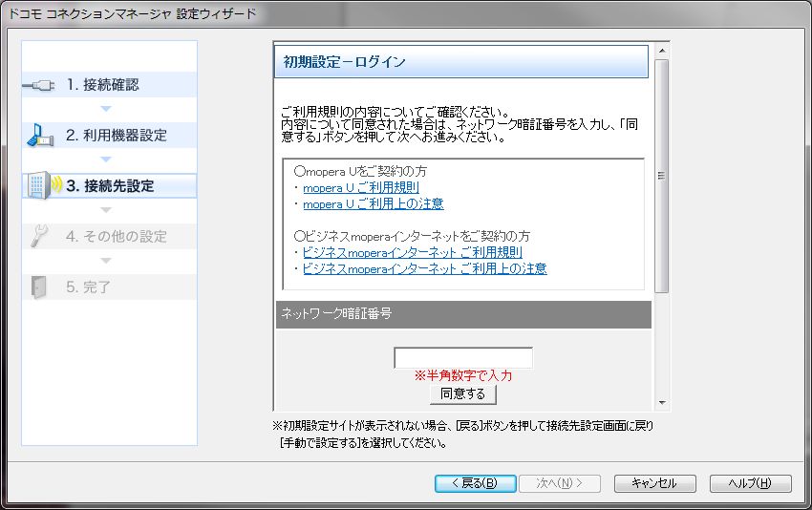Select step 3. 接続先設定 in the sidebar
The image size is (812, 510).
(109, 185)
